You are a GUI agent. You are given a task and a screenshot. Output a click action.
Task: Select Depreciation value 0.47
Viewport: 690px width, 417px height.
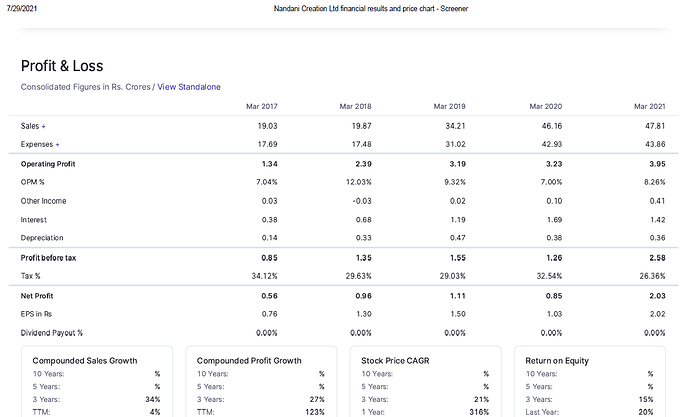pyautogui.click(x=458, y=238)
